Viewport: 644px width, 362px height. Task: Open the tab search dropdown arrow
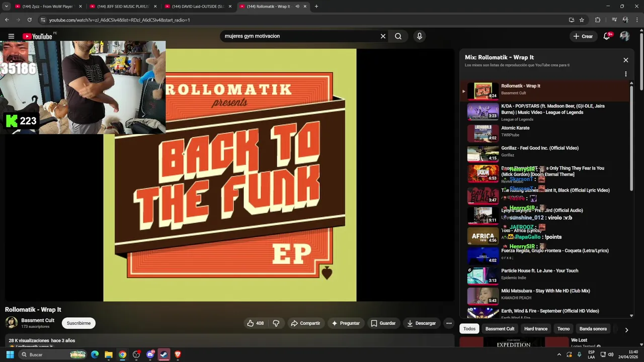[7, 7]
